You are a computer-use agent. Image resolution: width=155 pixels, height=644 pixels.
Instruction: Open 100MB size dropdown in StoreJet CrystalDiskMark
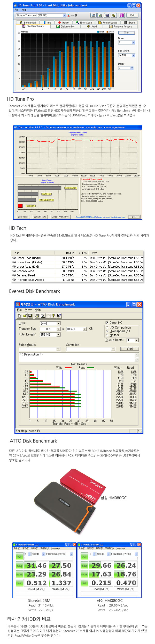(x=38, y=554)
